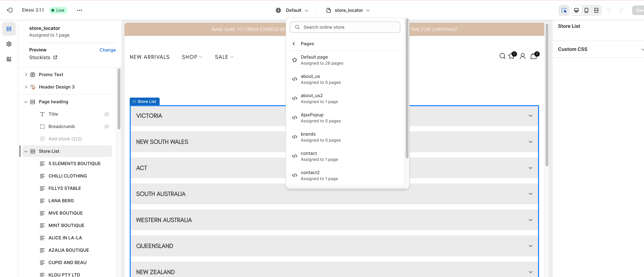Expand the VICTORIA accordion
Screen dimensions: 644x277
click(x=530, y=116)
